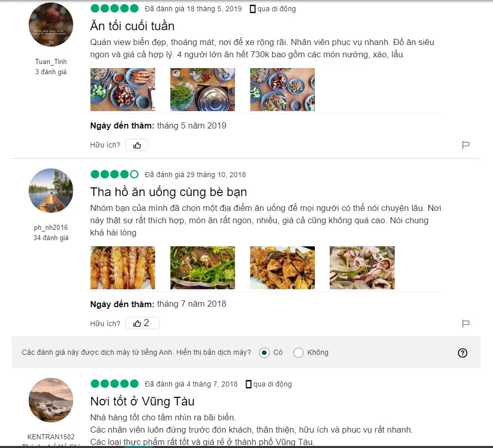493x448 pixels.
Task: Click the username ph_nh2016
Action: tap(51, 228)
